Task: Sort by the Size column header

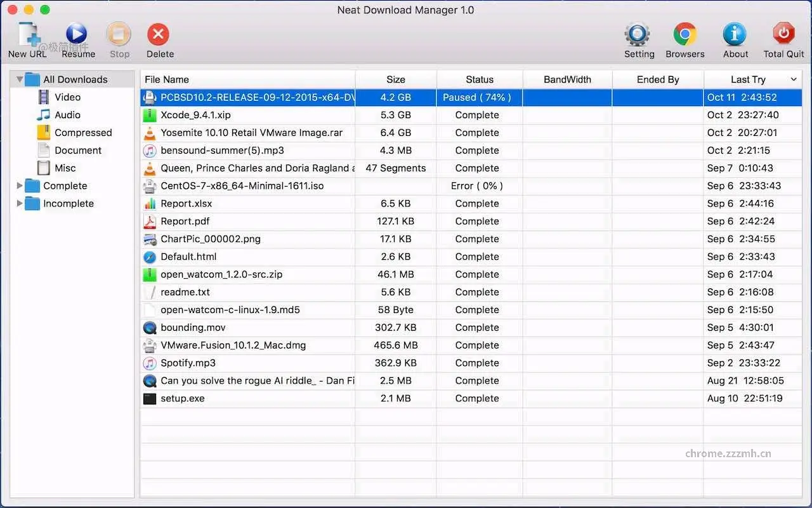Action: coord(395,79)
